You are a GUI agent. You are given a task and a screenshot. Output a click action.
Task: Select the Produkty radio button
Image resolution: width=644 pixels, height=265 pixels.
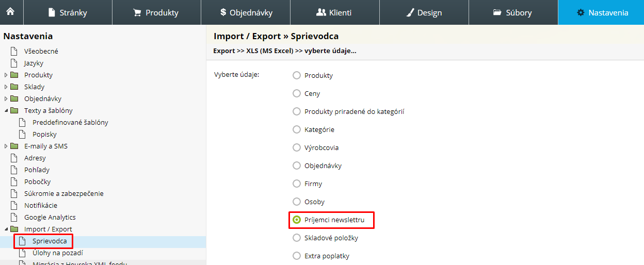[x=297, y=75]
